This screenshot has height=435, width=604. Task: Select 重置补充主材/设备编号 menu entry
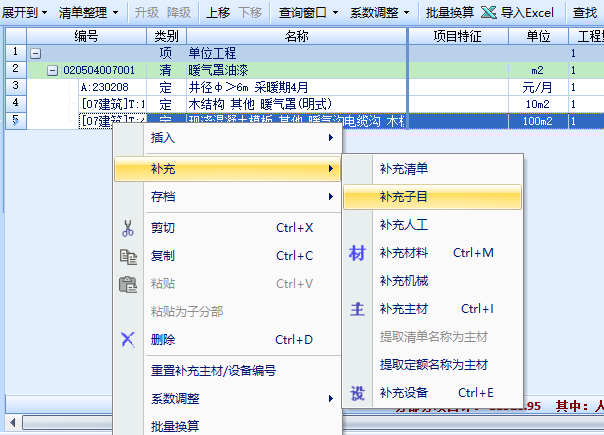point(212,370)
